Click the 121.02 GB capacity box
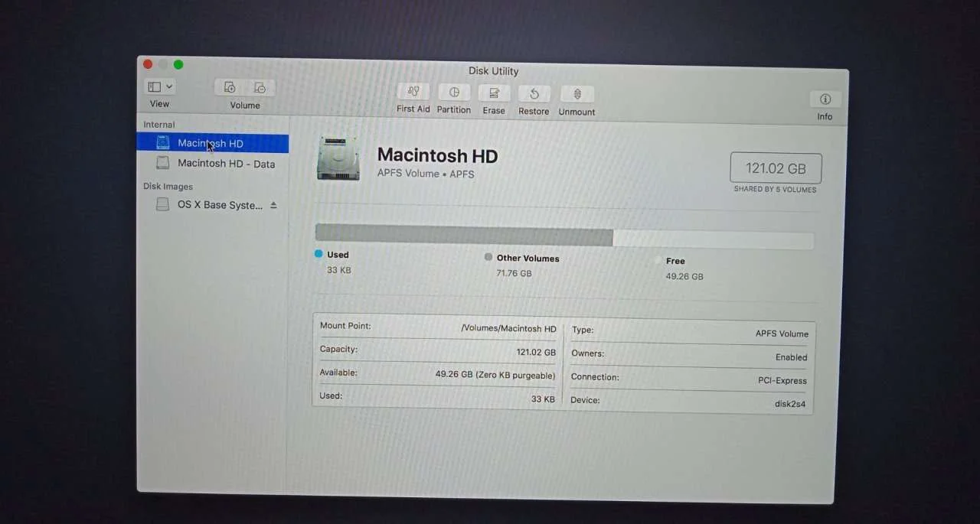980x524 pixels. (x=776, y=168)
